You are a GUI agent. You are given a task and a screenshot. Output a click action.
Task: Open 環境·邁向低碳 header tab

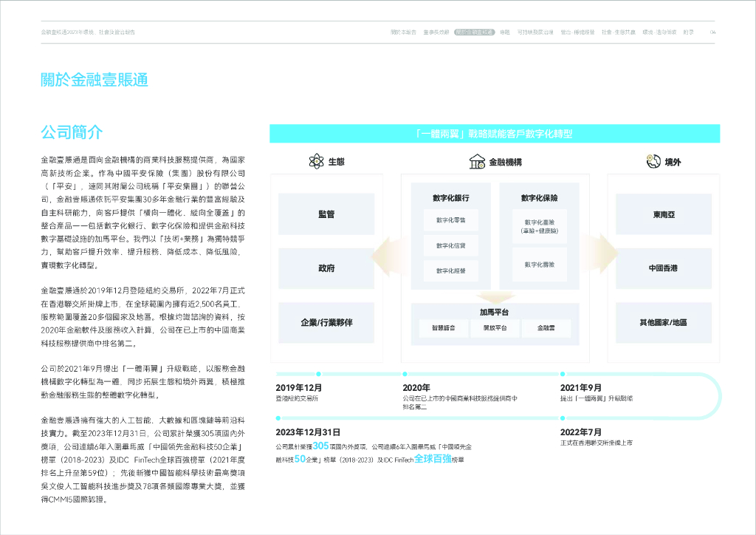[x=659, y=33]
